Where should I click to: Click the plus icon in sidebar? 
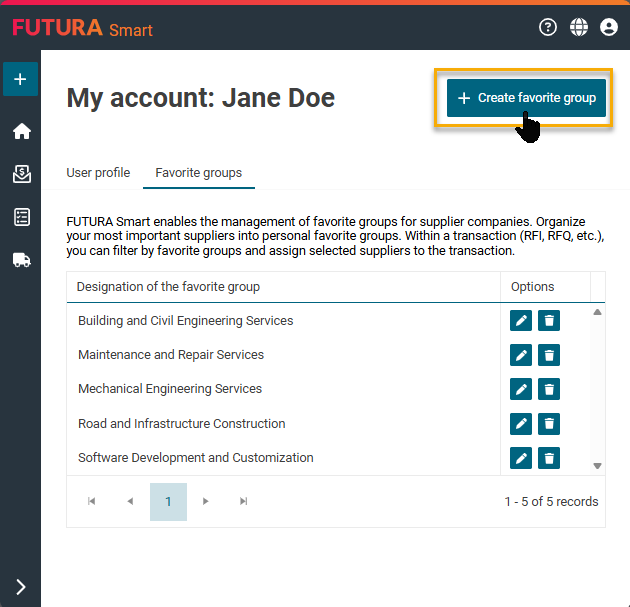pyautogui.click(x=20, y=79)
